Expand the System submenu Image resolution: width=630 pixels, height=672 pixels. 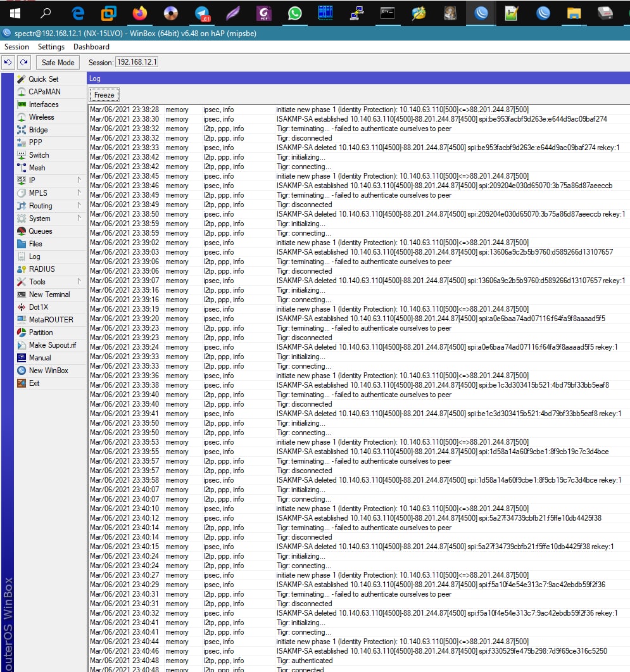pyautogui.click(x=50, y=218)
